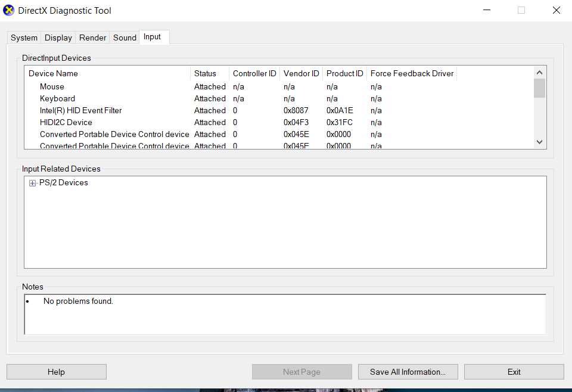Expand the PS/2 Devices tree node

[x=33, y=183]
